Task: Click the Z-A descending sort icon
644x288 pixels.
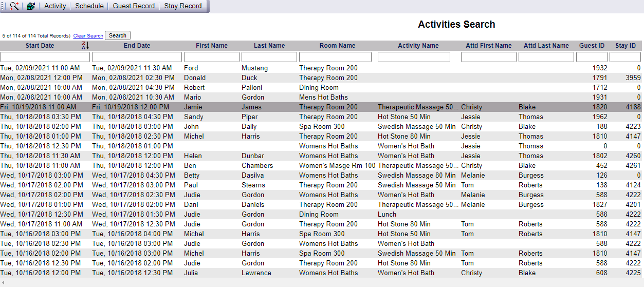Action: point(85,46)
